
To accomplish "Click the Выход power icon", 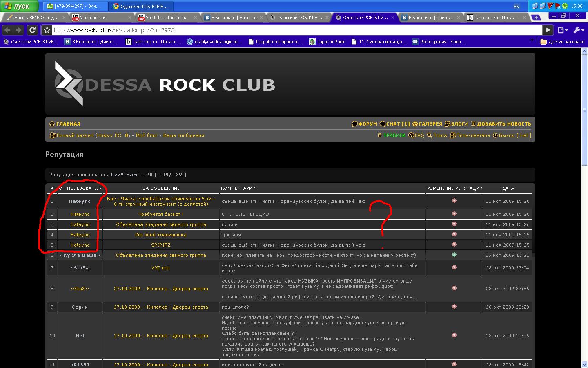I will (x=495, y=135).
